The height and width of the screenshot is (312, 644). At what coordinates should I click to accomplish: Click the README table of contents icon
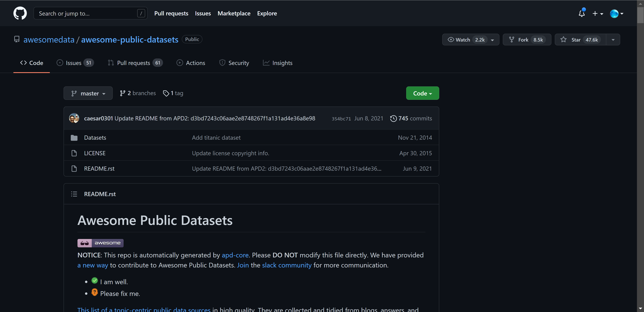pos(74,194)
